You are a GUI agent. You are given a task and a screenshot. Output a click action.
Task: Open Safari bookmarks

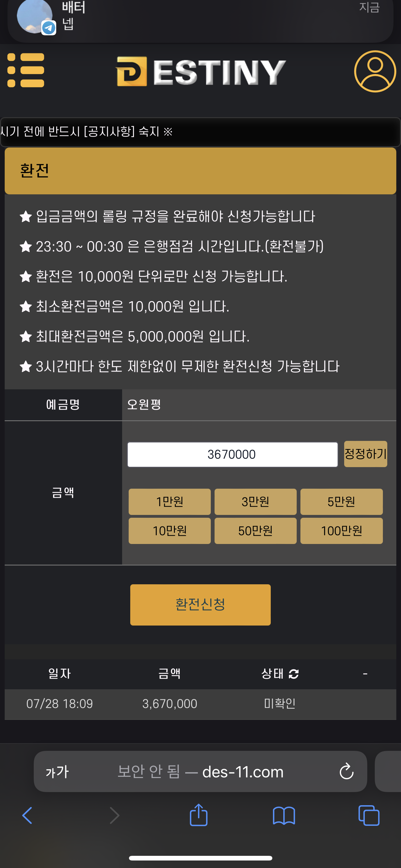point(284,816)
